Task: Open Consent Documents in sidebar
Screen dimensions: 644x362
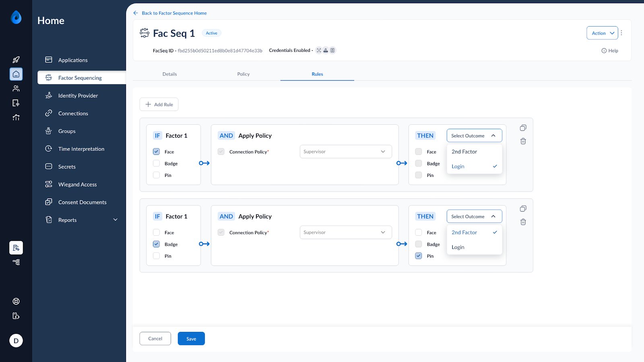Action: (81, 202)
